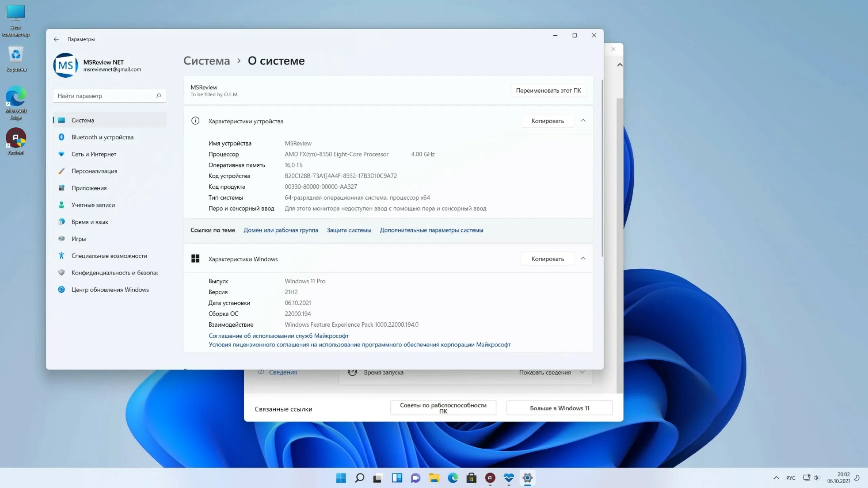The width and height of the screenshot is (868, 488).
Task: Open Bluetooth и устройства settings
Action: [x=110, y=137]
